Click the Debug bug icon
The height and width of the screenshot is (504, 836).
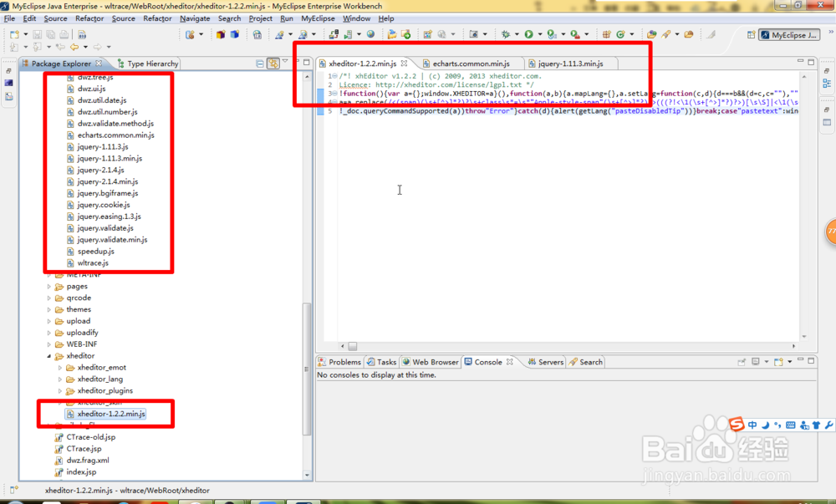click(506, 34)
